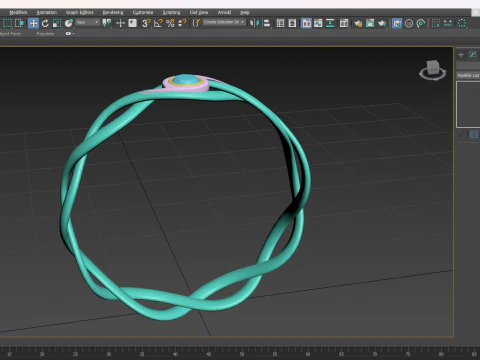Toggle the Spinner Snap button
Image resolution: width=480 pixels, height=360 pixels.
point(182,23)
